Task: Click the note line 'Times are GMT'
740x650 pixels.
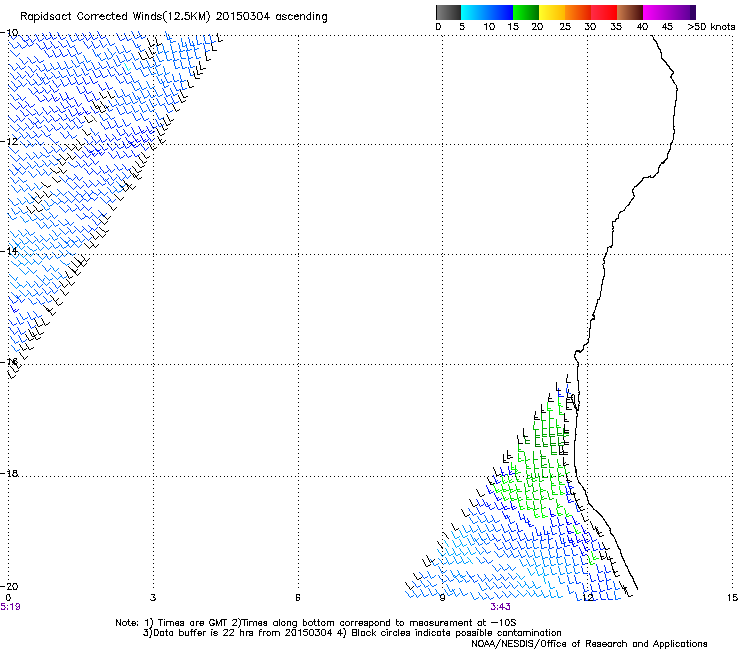Action: click(x=192, y=623)
